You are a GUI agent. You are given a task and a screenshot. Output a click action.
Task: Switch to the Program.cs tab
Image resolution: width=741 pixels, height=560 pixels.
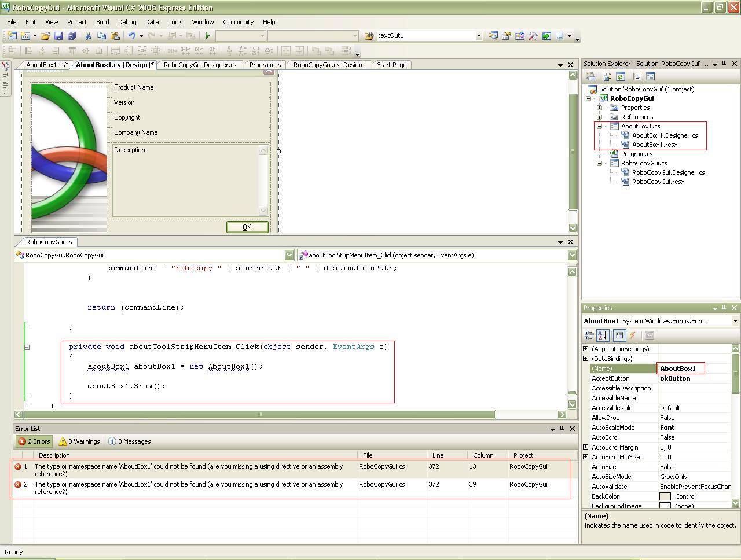pos(265,65)
